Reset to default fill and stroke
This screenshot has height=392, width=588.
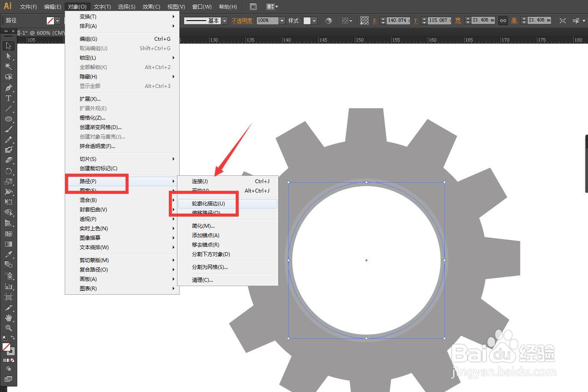[x=4, y=338]
